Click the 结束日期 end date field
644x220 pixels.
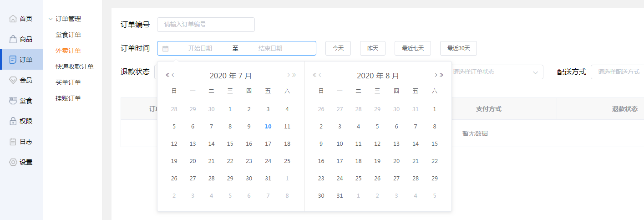[x=270, y=48]
